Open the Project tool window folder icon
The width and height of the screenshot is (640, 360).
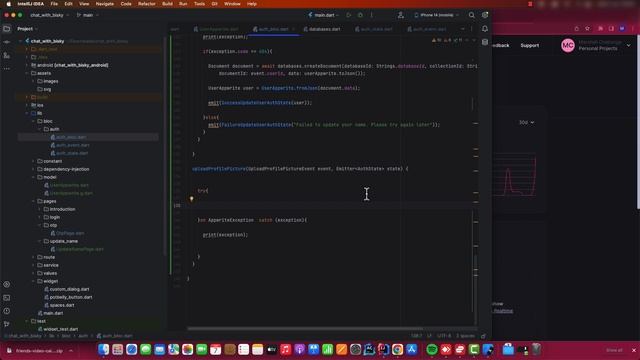click(x=7, y=29)
